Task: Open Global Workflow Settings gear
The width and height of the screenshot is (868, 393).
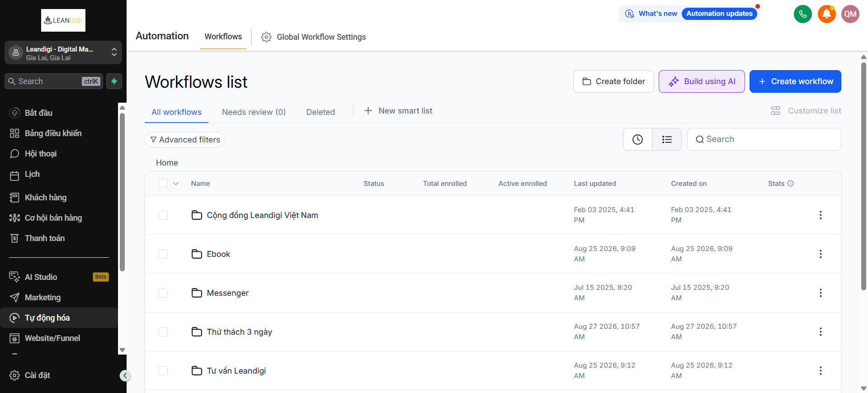Action: coord(266,37)
